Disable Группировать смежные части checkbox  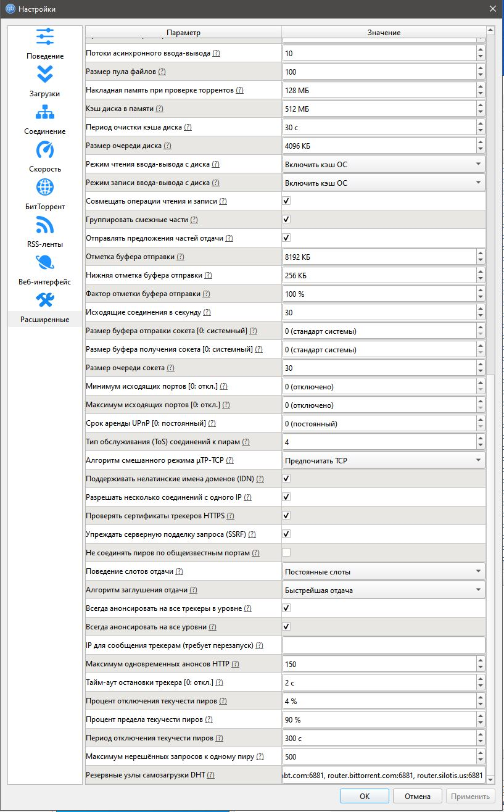(x=286, y=220)
